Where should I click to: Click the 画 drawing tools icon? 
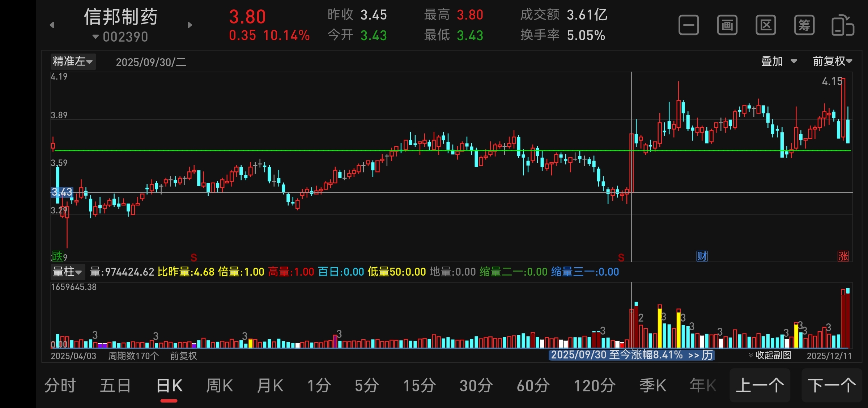[x=727, y=25]
